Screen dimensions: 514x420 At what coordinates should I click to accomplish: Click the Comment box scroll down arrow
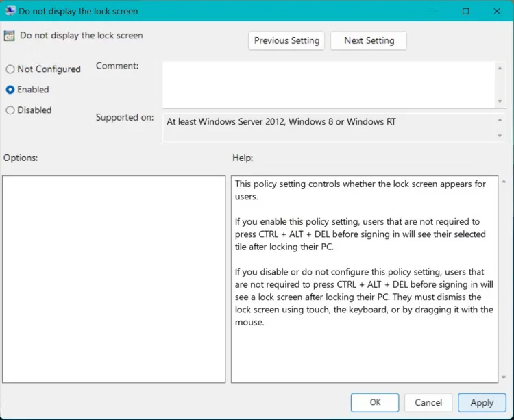click(x=500, y=101)
